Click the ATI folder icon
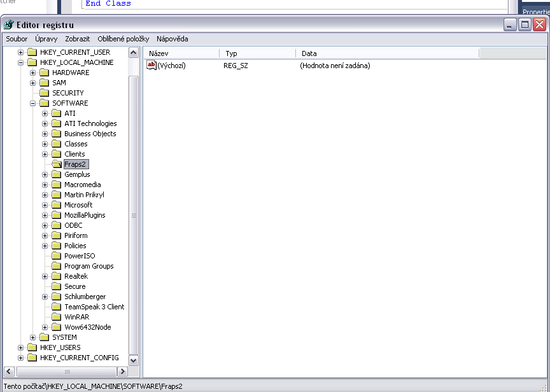The width and height of the screenshot is (550, 392). (57, 113)
